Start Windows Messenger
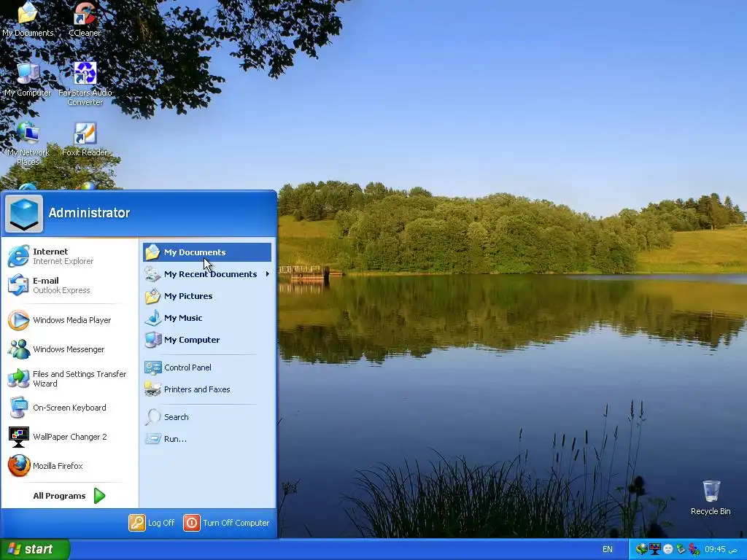This screenshot has width=747, height=560. click(x=69, y=349)
